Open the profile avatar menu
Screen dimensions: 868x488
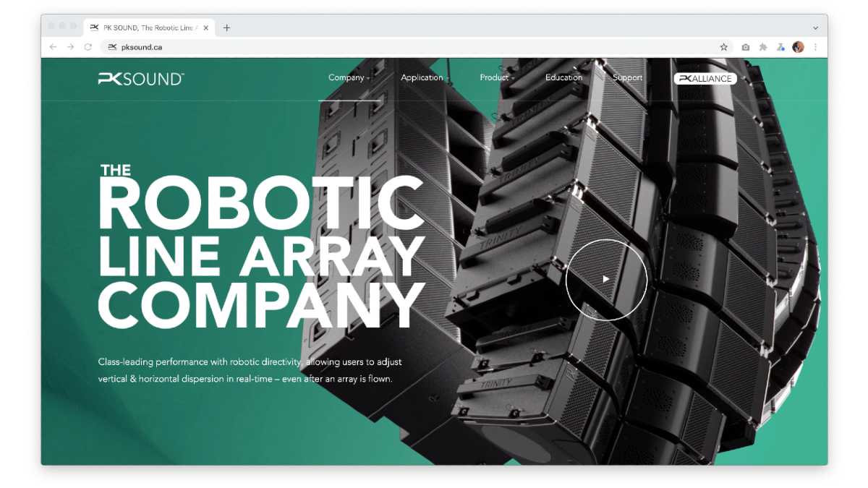point(798,47)
